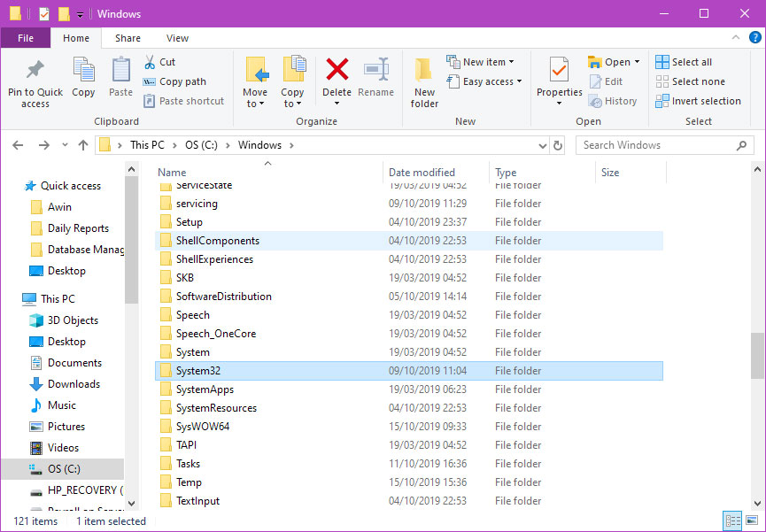766x532 pixels.
Task: Switch to the View tab
Action: coord(177,38)
